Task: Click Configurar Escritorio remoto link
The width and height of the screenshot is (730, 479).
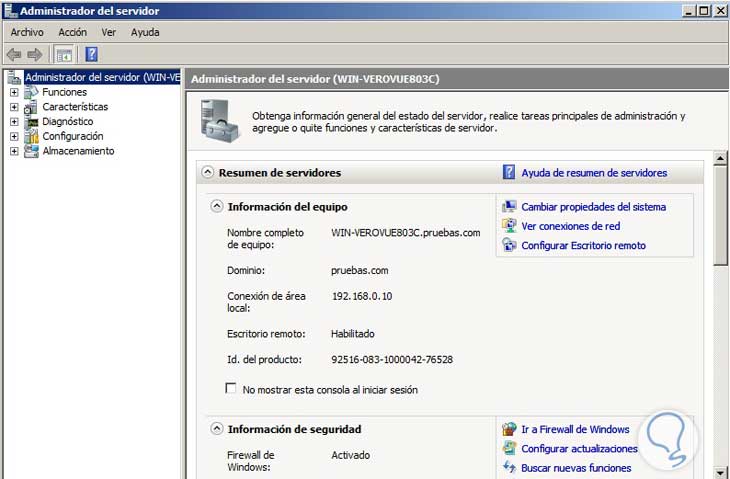Action: click(583, 245)
